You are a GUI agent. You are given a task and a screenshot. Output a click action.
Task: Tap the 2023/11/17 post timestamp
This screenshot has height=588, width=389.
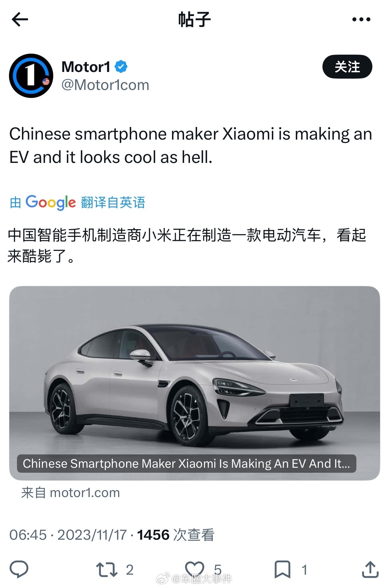[x=92, y=535]
